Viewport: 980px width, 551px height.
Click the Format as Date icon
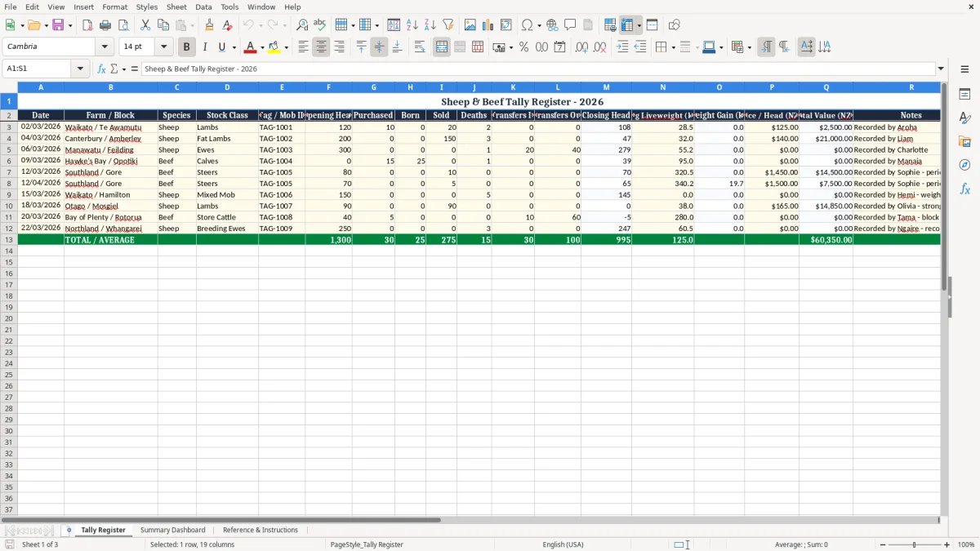point(559,47)
